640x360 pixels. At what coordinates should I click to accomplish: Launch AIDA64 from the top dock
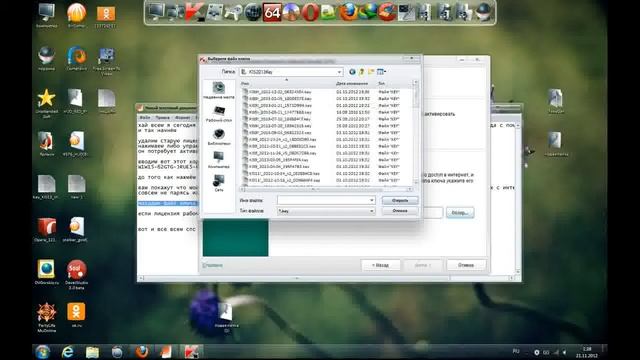(271, 13)
